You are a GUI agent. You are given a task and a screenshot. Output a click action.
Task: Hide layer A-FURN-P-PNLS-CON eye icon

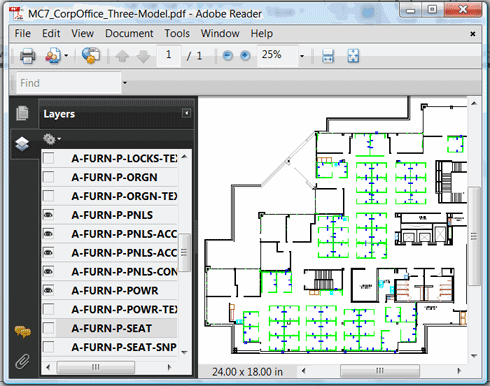pos(49,271)
